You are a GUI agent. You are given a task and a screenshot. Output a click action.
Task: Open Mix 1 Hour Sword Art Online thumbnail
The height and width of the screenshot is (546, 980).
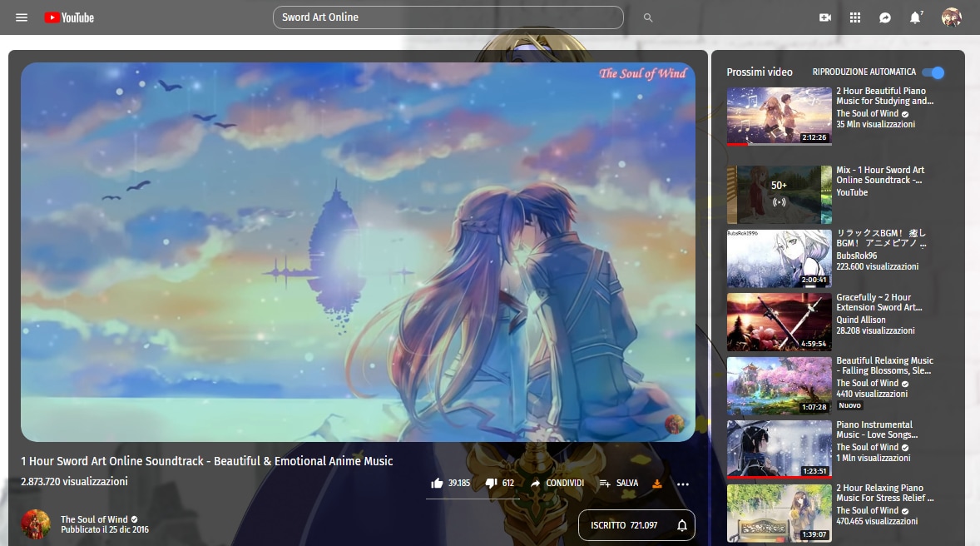[779, 195]
